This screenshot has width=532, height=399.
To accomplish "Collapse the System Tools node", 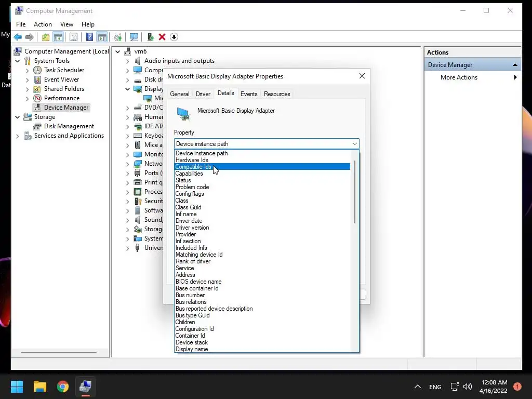I will click(17, 61).
